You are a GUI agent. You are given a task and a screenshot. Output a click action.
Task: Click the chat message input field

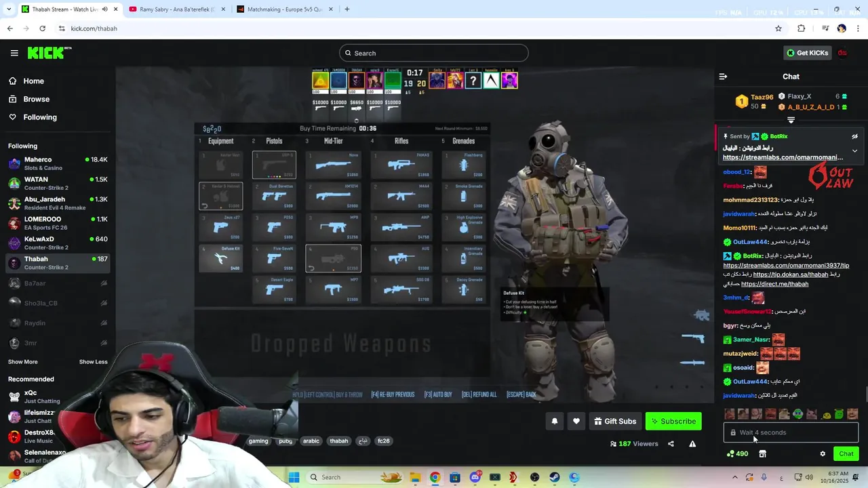[791, 432]
